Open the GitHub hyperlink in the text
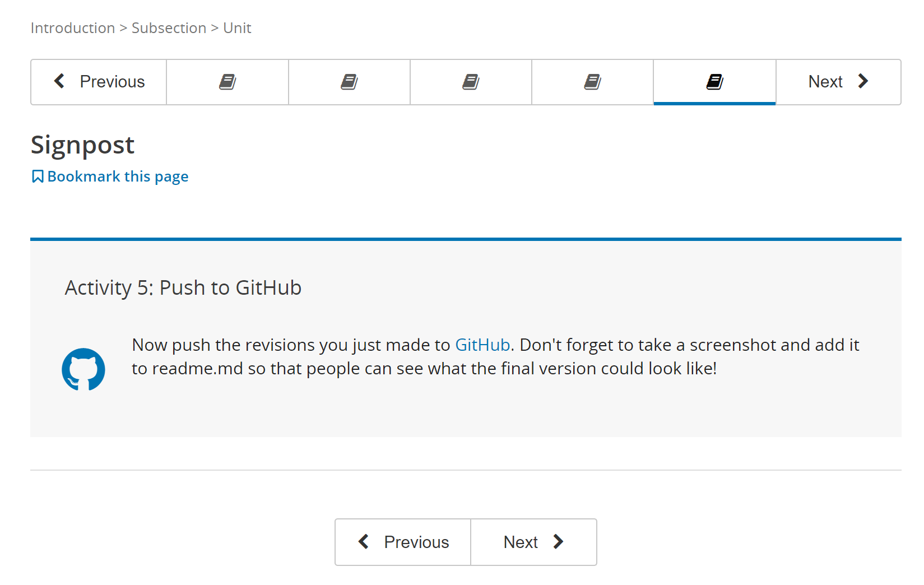 coord(482,345)
